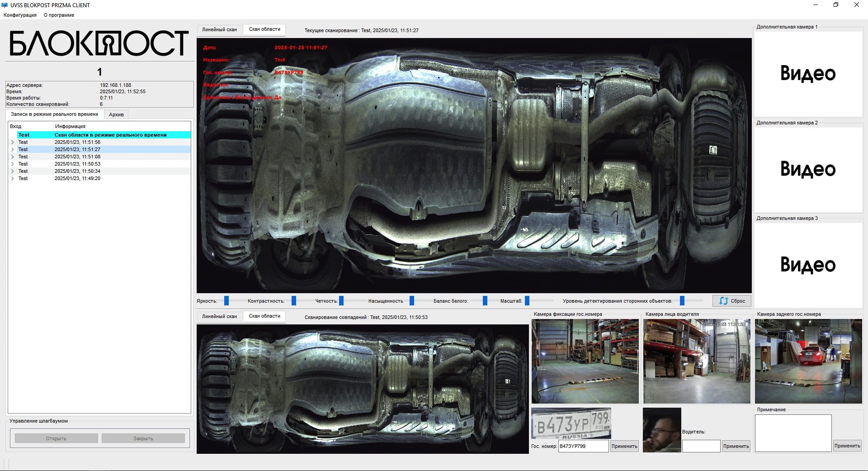This screenshot has width=868, height=471.
Task: Expand the Test entry at 11:51:56
Action: pos(13,142)
